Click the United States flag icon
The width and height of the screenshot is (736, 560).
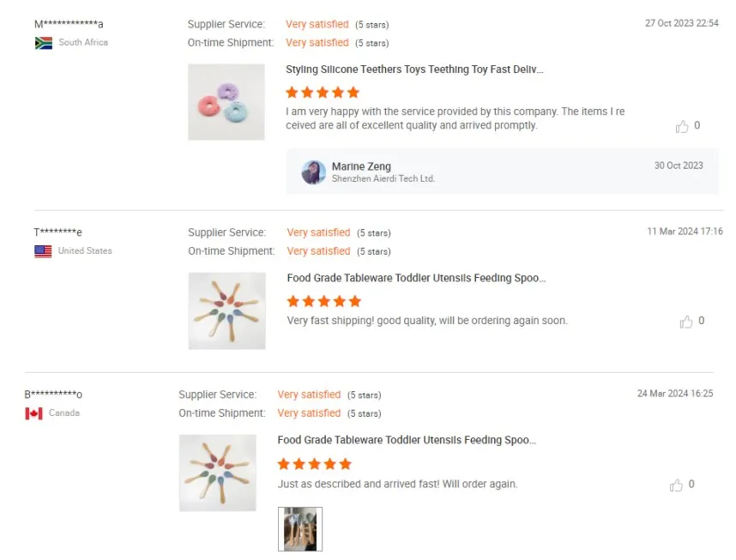click(x=43, y=251)
